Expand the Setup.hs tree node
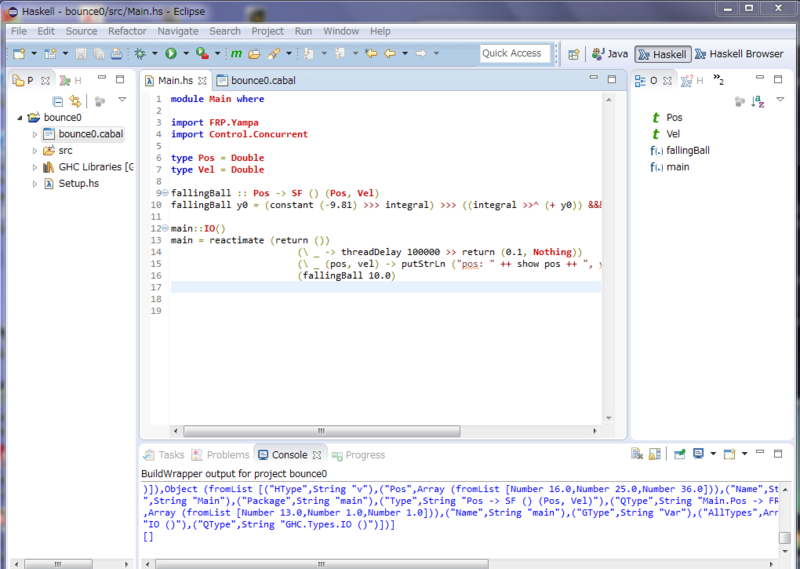This screenshot has width=800, height=569. (x=35, y=184)
